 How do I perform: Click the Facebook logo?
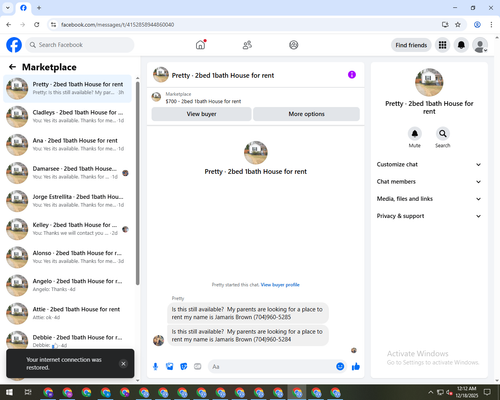pyautogui.click(x=14, y=45)
